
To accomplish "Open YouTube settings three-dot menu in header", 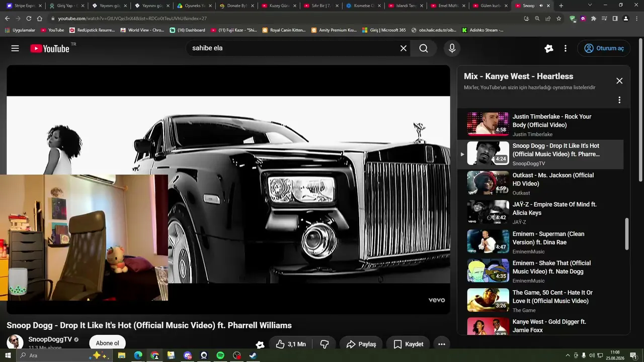I will (x=566, y=48).
